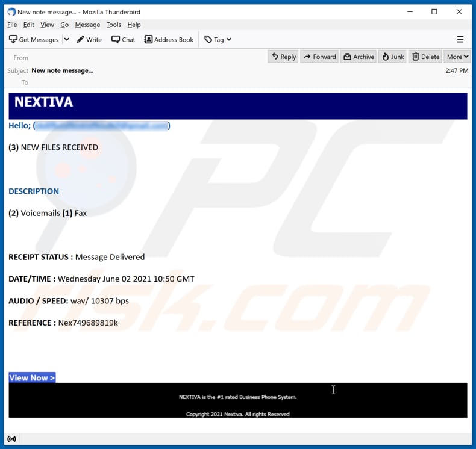Minimize the Thunderbird window
The width and height of the screenshot is (476, 449).
410,12
